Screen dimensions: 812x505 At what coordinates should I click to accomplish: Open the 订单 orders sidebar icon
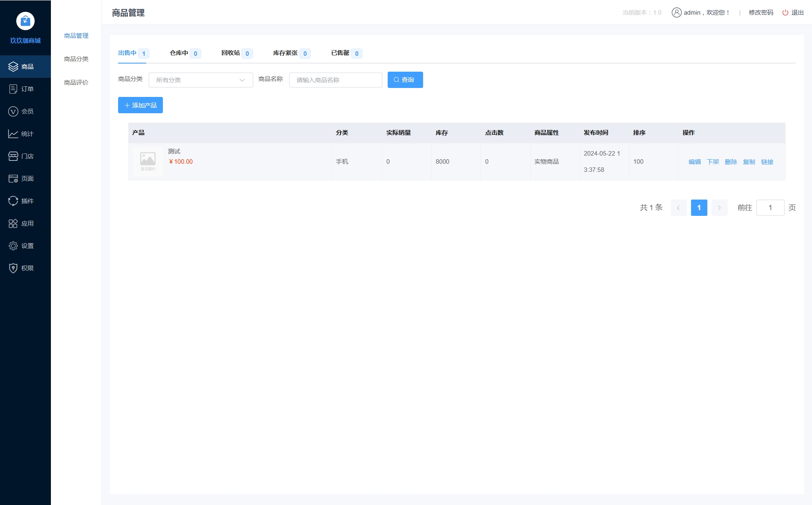pyautogui.click(x=13, y=89)
